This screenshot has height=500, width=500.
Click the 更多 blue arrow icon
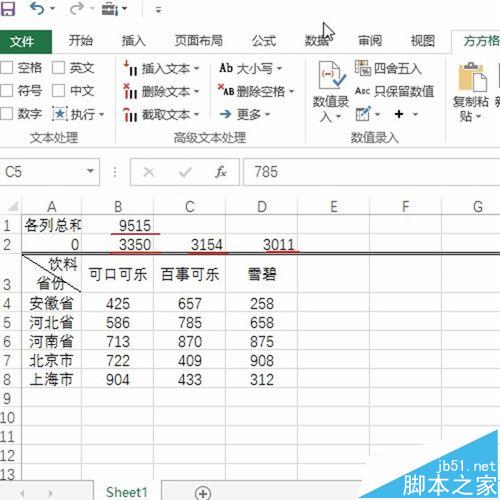click(x=226, y=114)
